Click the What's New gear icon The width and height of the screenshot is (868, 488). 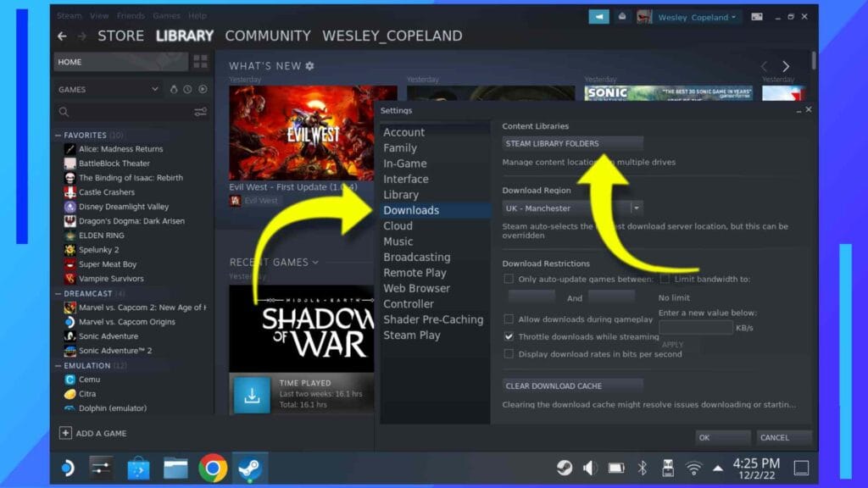pos(309,66)
